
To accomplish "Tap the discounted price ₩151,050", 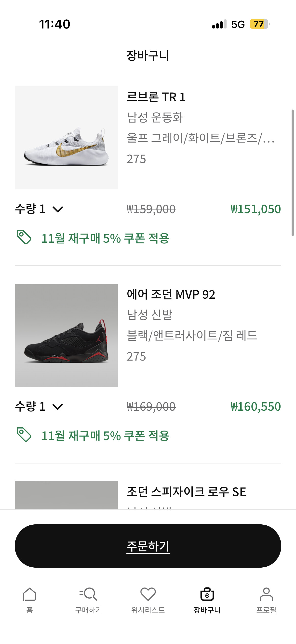I will (256, 209).
